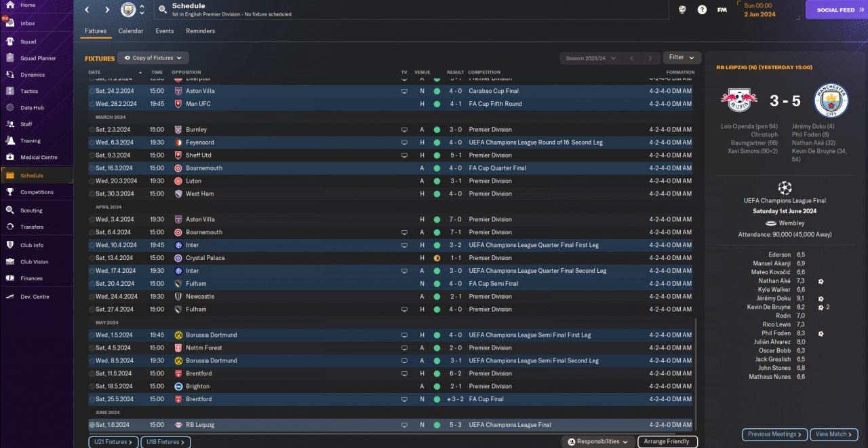Open the Club Info shield icon
Screen dimensions: 868x448
point(10,245)
